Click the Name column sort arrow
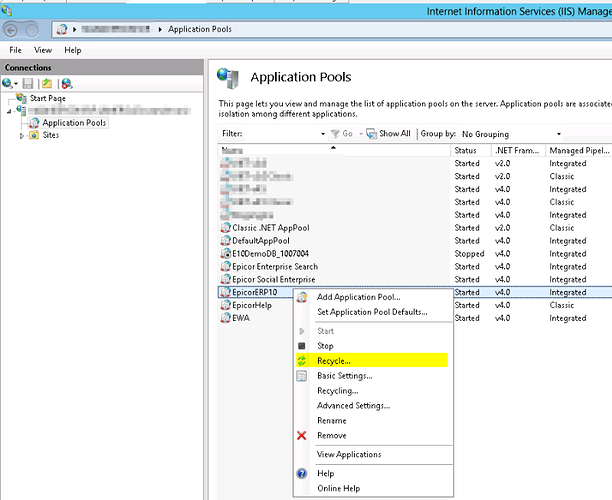 333,148
